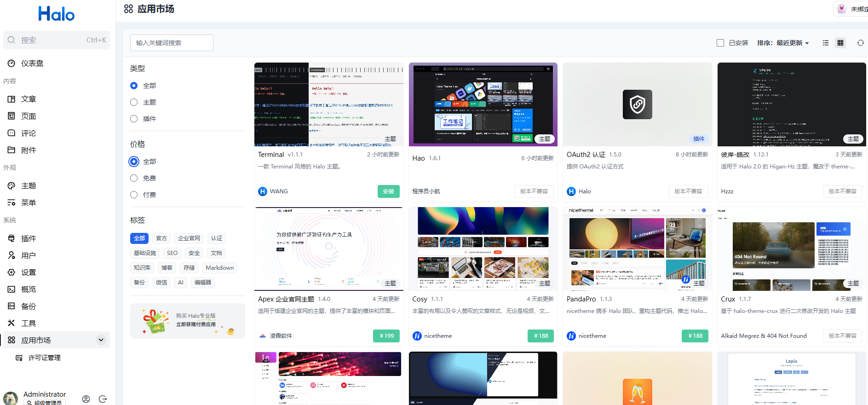868x405 pixels.
Task: Open the 排序: 最近更新 sort dropdown
Action: (x=783, y=43)
